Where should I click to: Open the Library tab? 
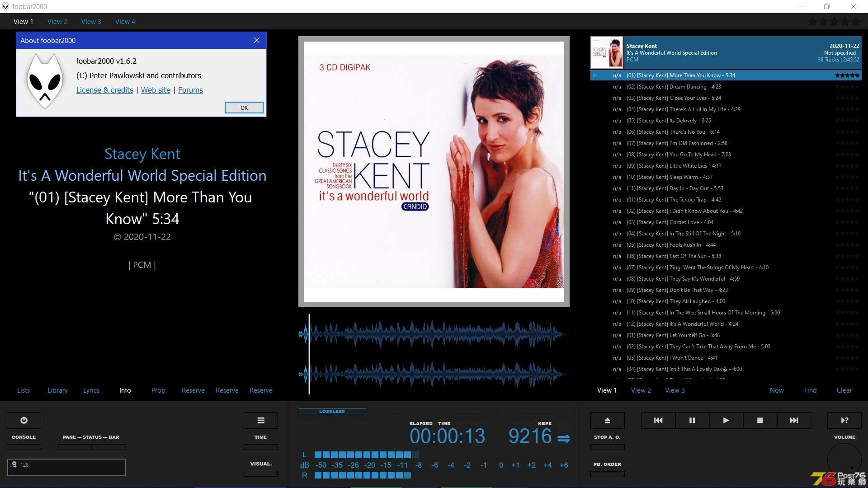click(57, 390)
